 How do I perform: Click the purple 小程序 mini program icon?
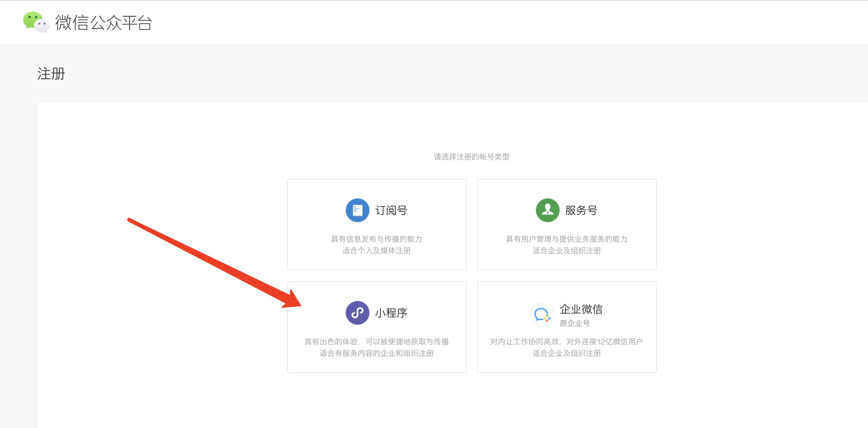[357, 313]
